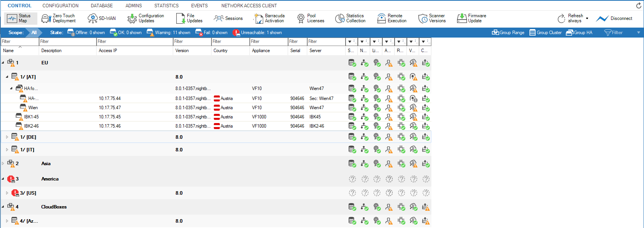Open the Refresh always dropdown arrow
The image size is (644, 228).
coord(587,18)
